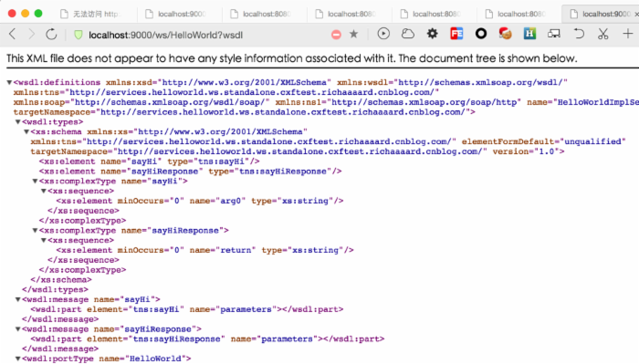Screen dimensions: 639x364
Task: Open the cookie extension icon
Action: (506, 34)
